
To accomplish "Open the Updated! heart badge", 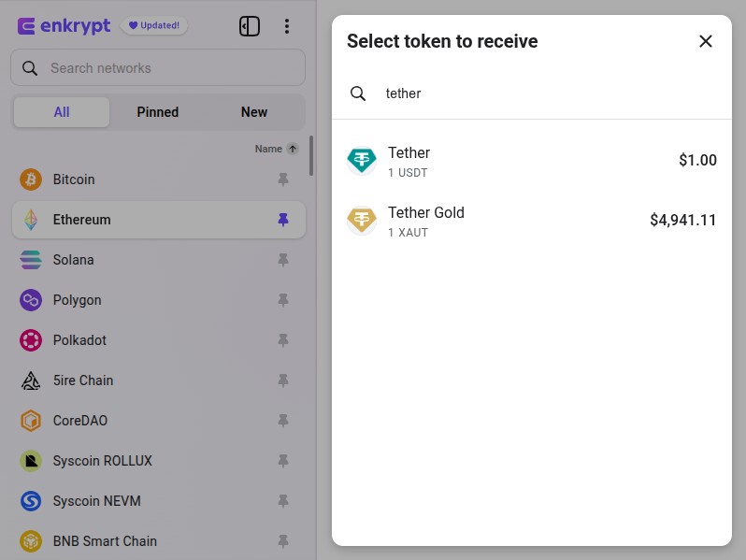I will 154,25.
